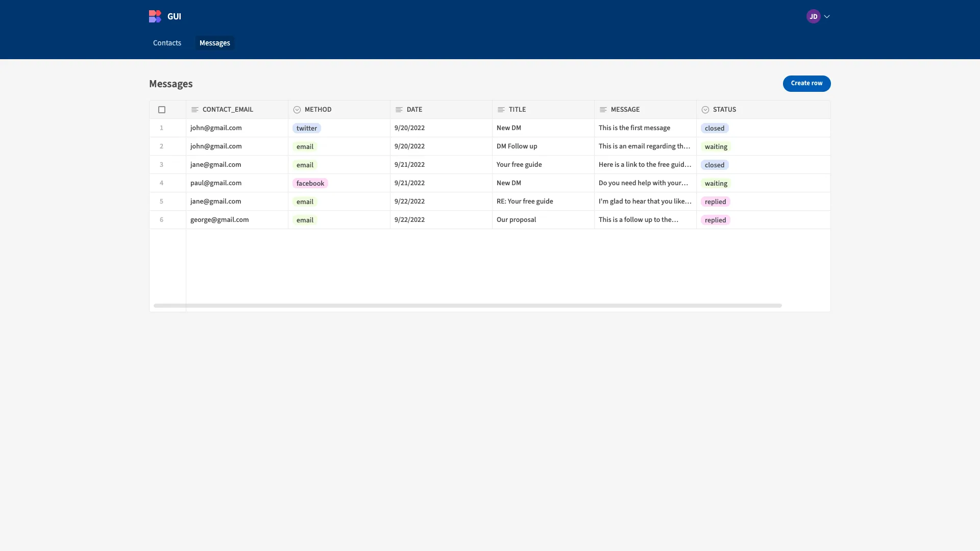Click the replied status tag for george@gmail.com

tap(715, 220)
